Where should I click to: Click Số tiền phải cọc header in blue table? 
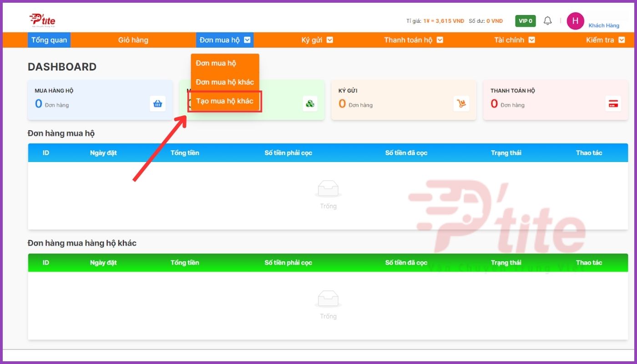(288, 153)
